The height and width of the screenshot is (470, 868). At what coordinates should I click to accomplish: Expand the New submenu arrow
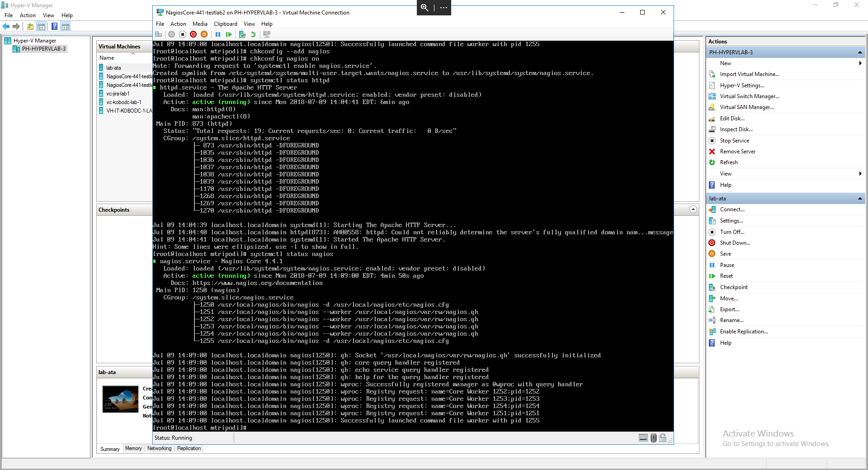tap(860, 63)
